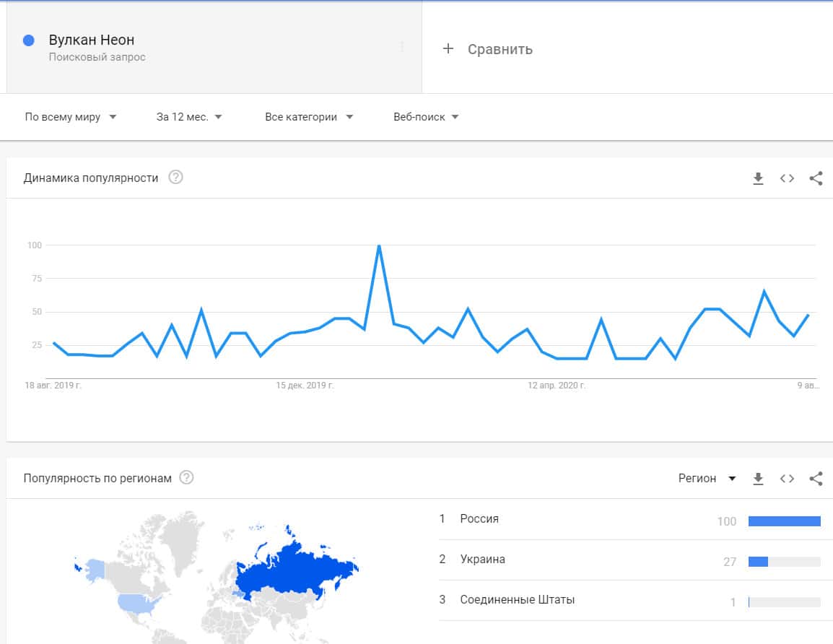833x644 pixels.
Task: Expand the За 12 мес. time range
Action: pyautogui.click(x=189, y=117)
